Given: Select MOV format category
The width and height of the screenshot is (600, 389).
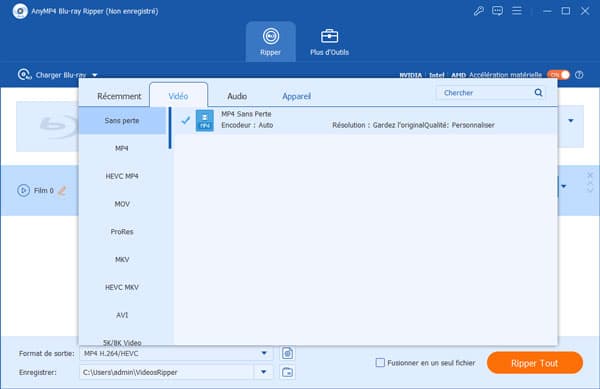Looking at the screenshot, I should (122, 204).
